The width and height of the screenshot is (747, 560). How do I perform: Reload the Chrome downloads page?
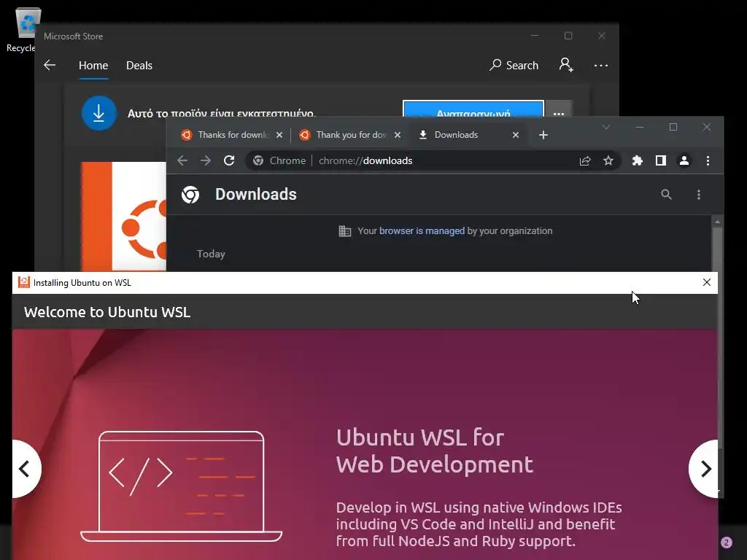[229, 160]
